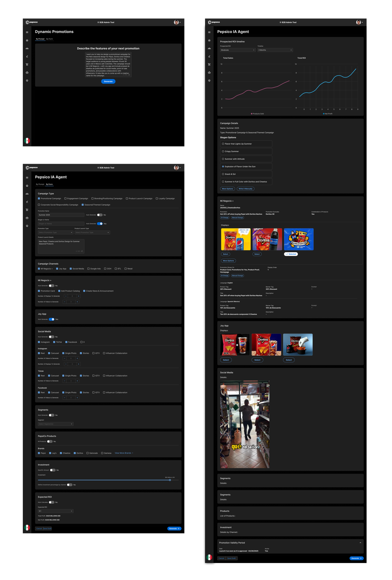
Task: Decrease Tiktok Number of Videos to Generate
Action: point(65,381)
